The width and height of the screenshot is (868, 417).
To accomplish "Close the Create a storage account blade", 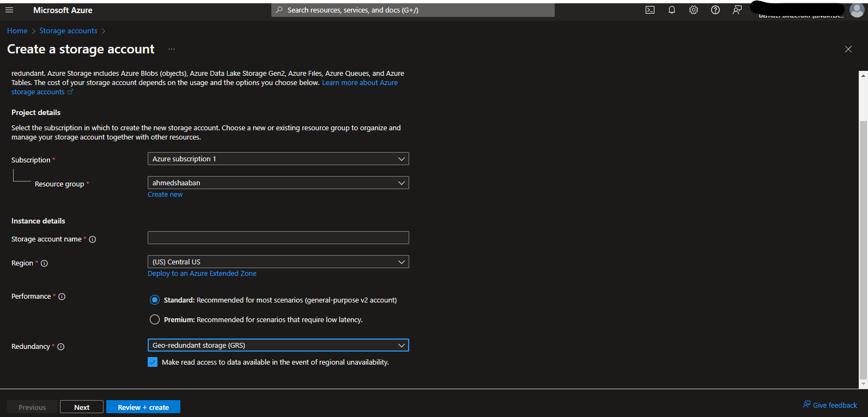I will [x=848, y=49].
